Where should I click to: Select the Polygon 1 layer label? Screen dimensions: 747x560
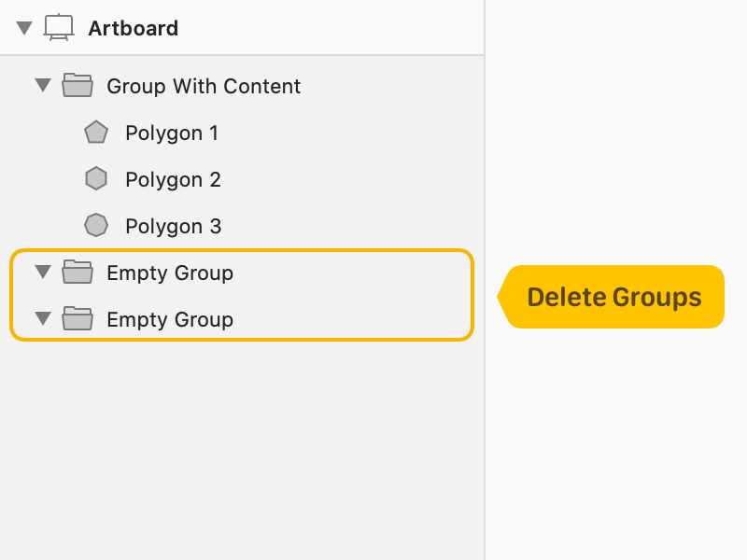pyautogui.click(x=172, y=133)
